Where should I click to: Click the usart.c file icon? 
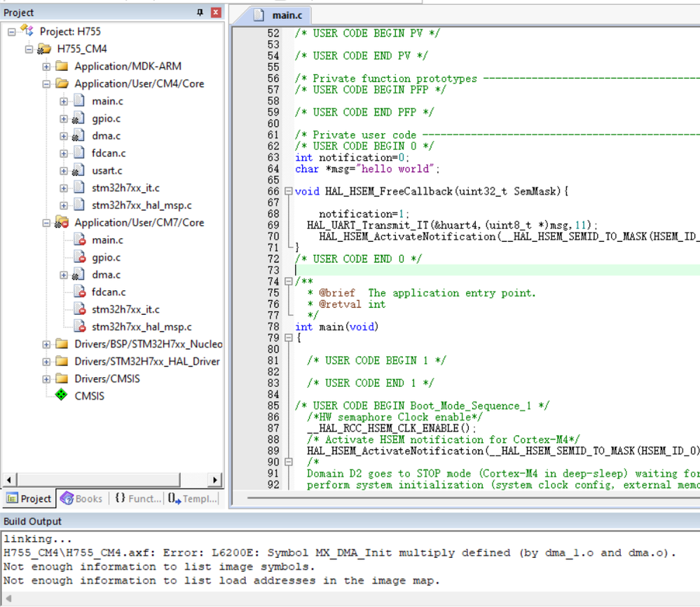click(78, 170)
